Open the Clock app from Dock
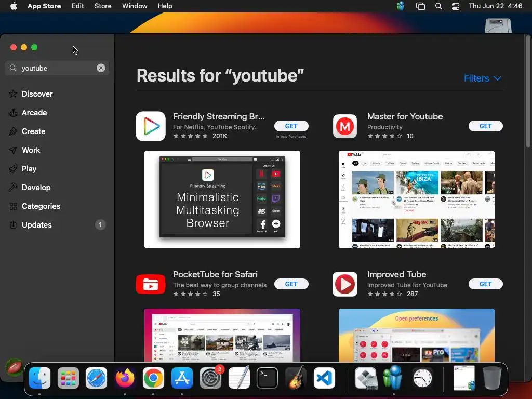532x399 pixels. click(x=422, y=378)
